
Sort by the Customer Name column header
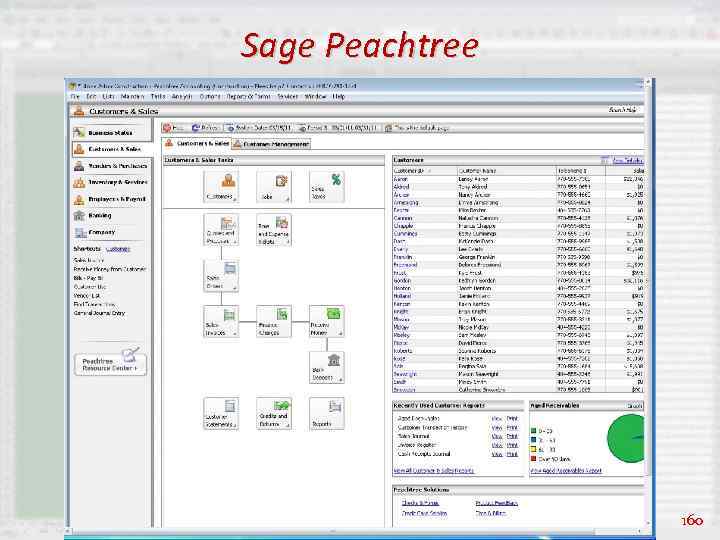pyautogui.click(x=507, y=171)
